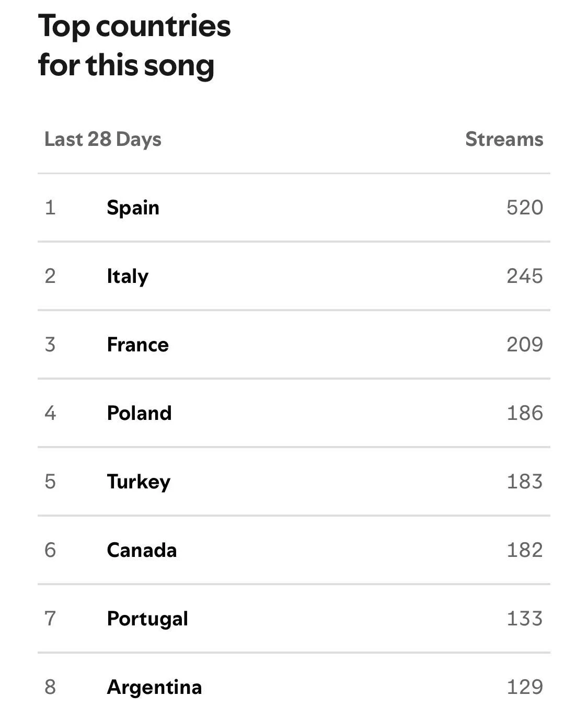The width and height of the screenshot is (588, 719).
Task: Select Argentina in the ranking
Action: [154, 687]
